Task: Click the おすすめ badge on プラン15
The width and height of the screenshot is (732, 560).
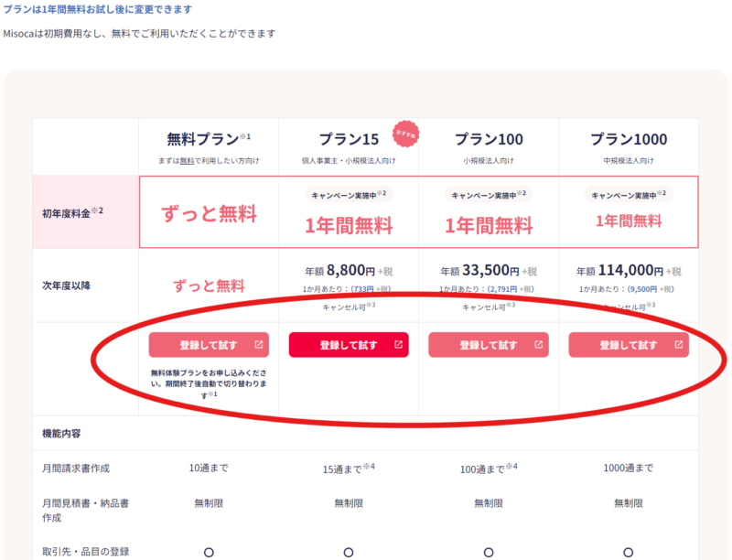Action: (405, 134)
